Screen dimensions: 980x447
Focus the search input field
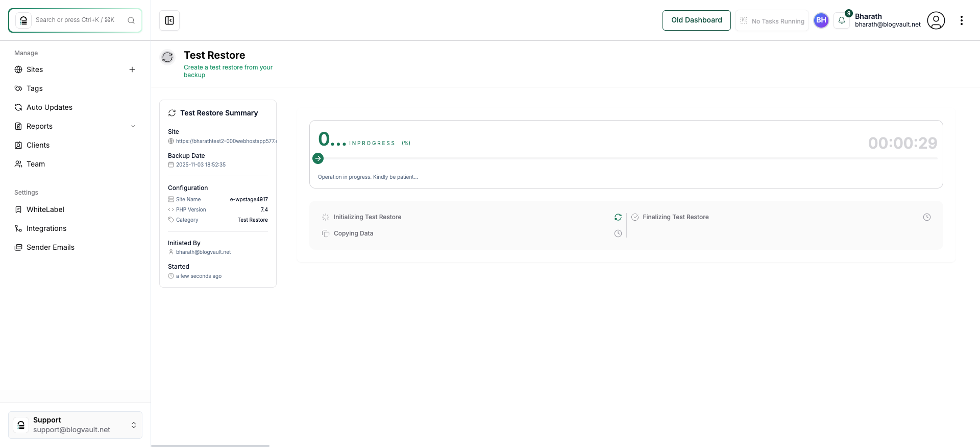pos(75,20)
